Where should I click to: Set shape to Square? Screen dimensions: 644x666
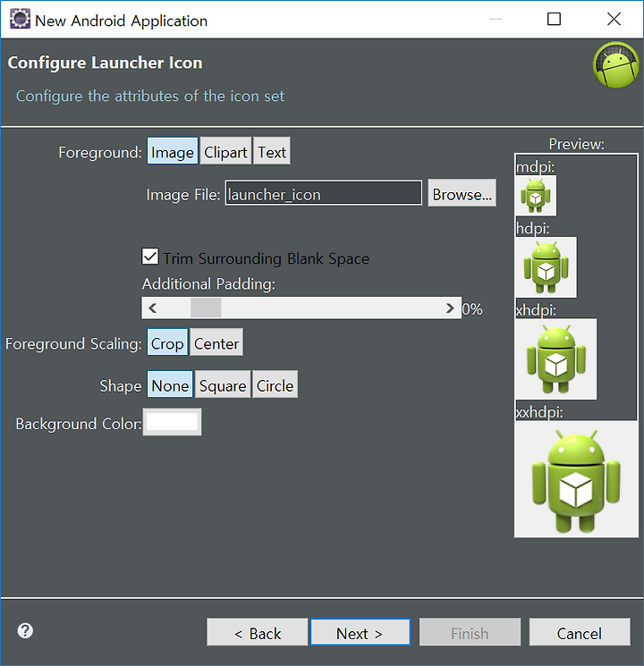223,385
